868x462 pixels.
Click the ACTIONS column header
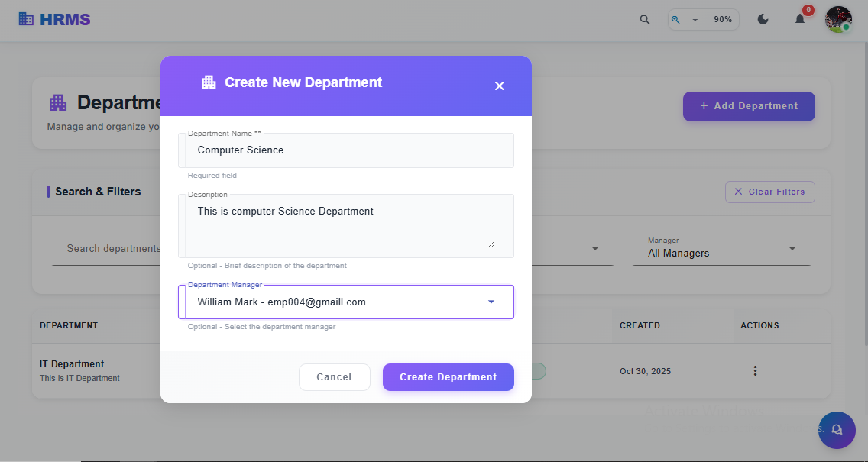pyautogui.click(x=759, y=325)
